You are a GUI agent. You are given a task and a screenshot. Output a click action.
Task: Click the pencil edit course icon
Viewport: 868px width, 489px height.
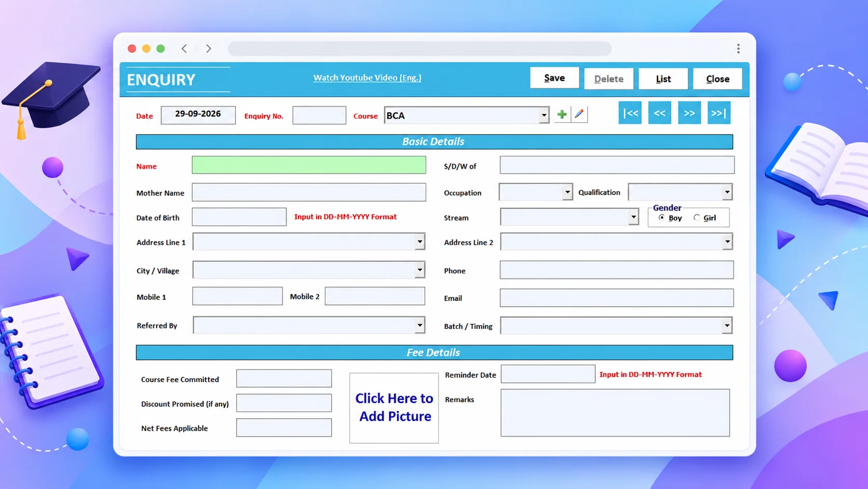(579, 114)
